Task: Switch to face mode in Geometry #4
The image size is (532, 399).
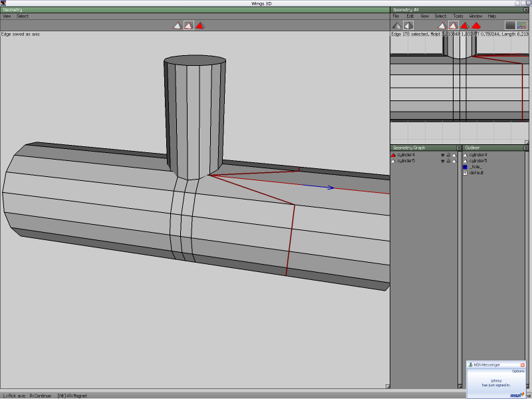Action: tap(465, 25)
